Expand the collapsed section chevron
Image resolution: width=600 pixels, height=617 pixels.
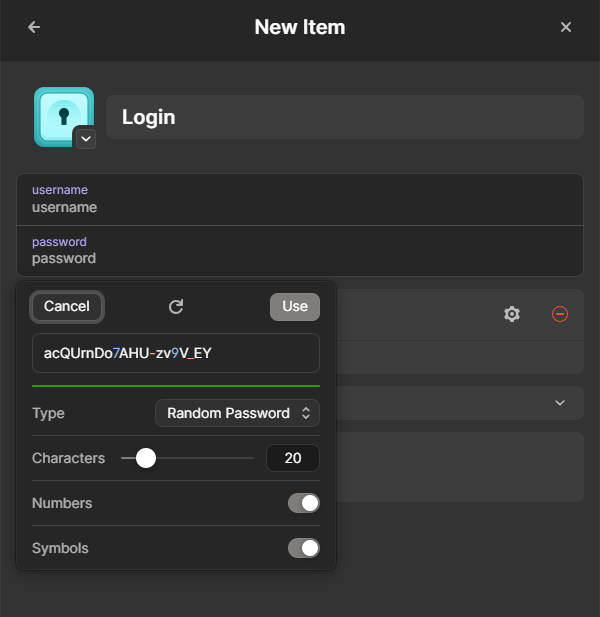560,402
